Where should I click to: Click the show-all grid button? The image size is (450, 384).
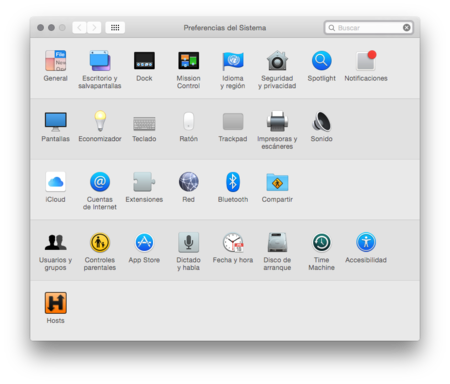click(115, 28)
